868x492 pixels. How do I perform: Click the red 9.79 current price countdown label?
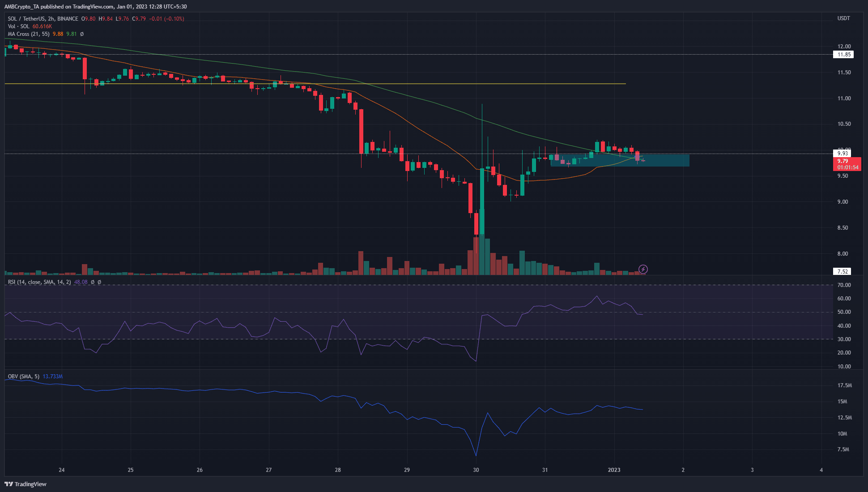point(847,164)
